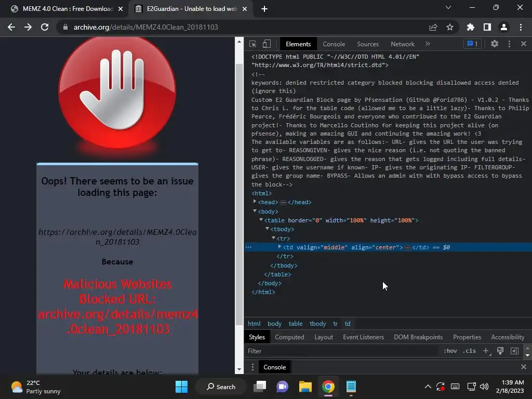
Task: Open the selected row actions ellipsis
Action: [248, 247]
